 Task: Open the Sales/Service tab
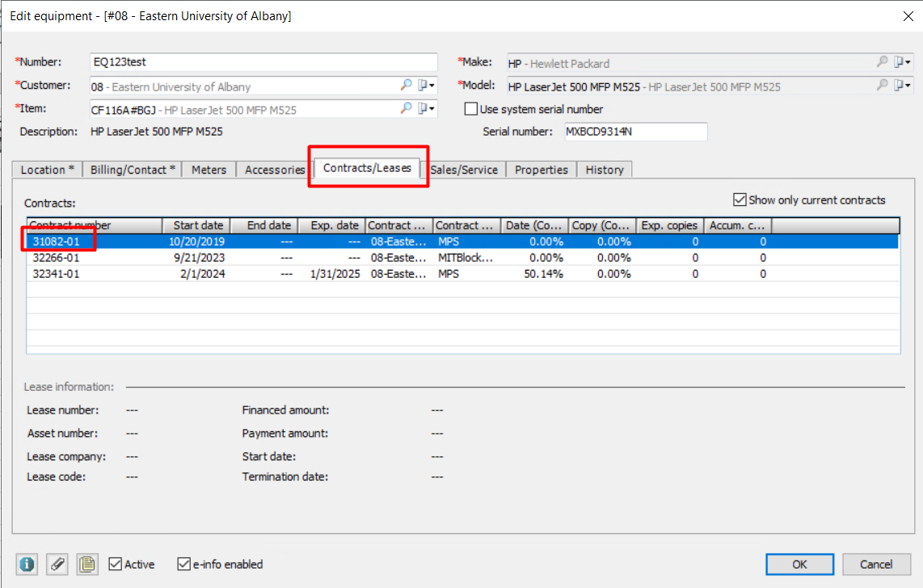tap(464, 170)
